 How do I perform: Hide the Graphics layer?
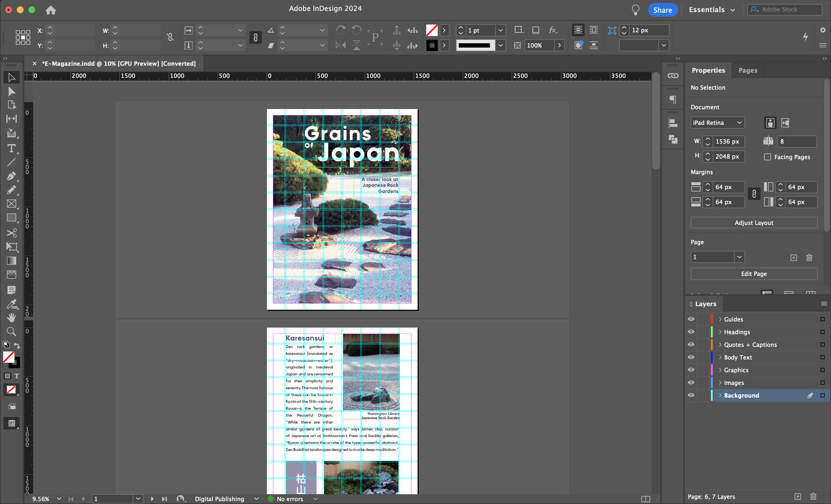tap(691, 370)
